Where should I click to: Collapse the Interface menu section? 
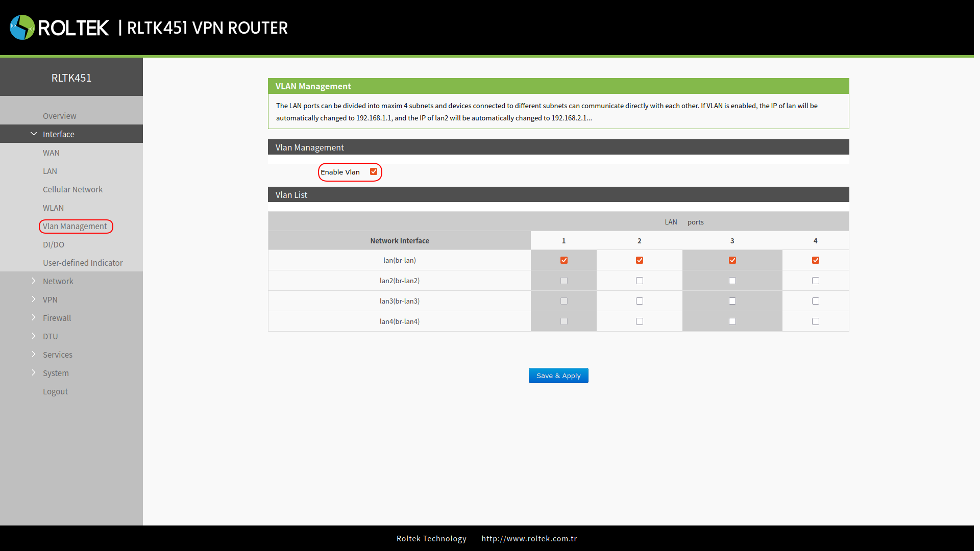tap(58, 134)
